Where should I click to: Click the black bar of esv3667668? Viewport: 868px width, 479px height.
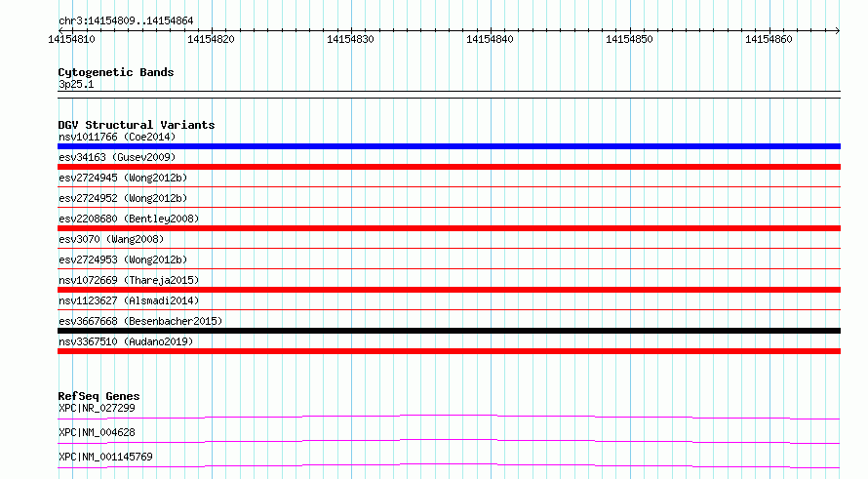click(x=449, y=331)
